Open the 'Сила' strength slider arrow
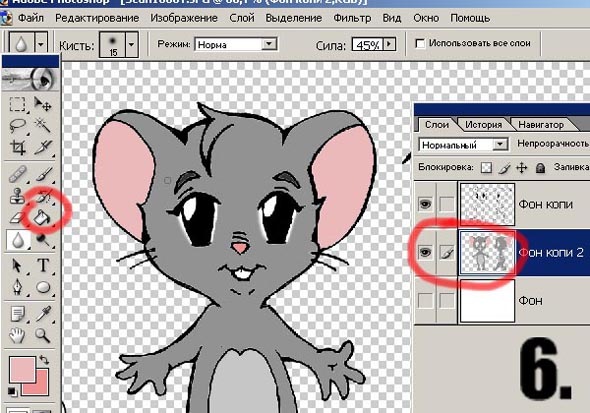 (389, 44)
